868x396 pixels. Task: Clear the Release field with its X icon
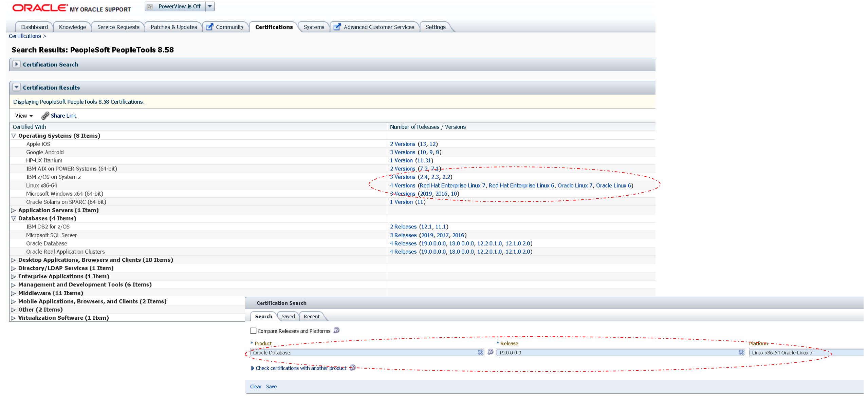point(741,353)
